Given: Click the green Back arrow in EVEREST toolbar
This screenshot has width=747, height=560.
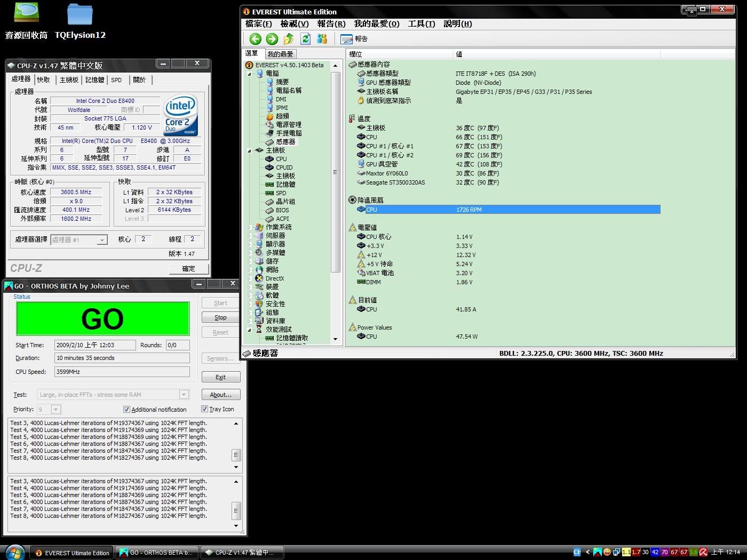Looking at the screenshot, I should coord(255,39).
